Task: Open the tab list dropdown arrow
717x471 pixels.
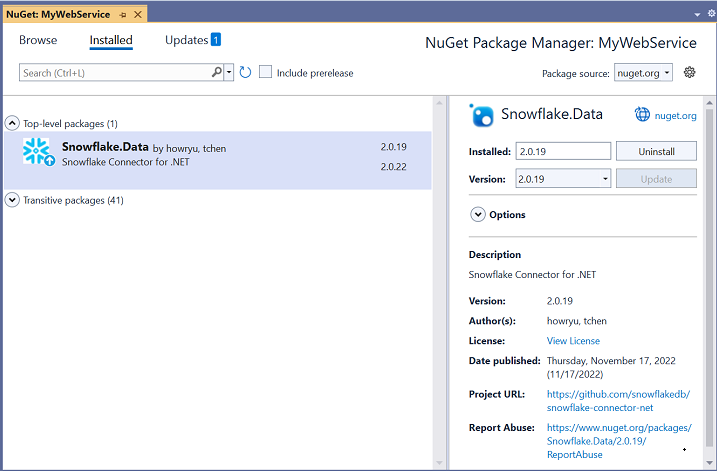Action: click(x=697, y=15)
